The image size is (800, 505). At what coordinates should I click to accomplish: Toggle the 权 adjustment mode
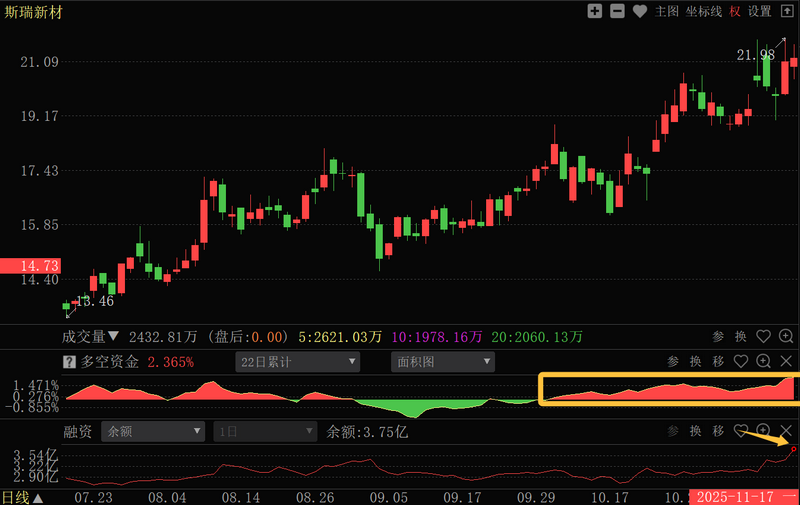[x=735, y=11]
